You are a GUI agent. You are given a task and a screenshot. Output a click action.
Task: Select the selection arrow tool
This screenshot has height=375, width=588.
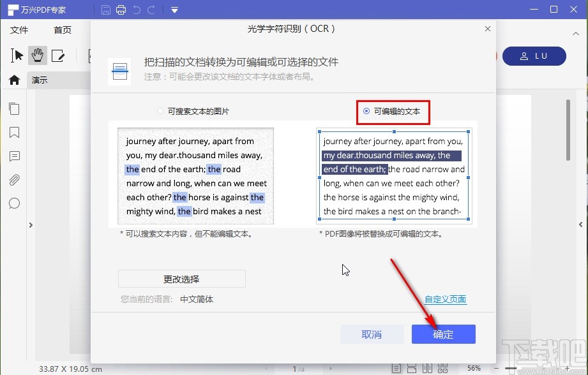pos(15,55)
